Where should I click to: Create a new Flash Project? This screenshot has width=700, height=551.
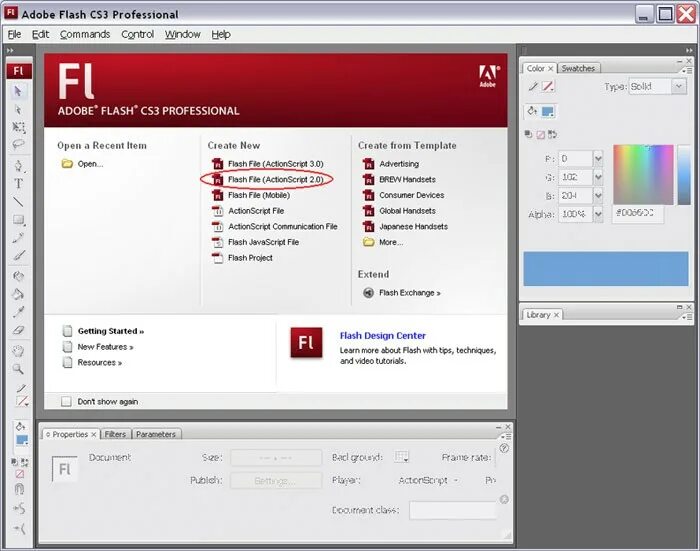pos(242,258)
